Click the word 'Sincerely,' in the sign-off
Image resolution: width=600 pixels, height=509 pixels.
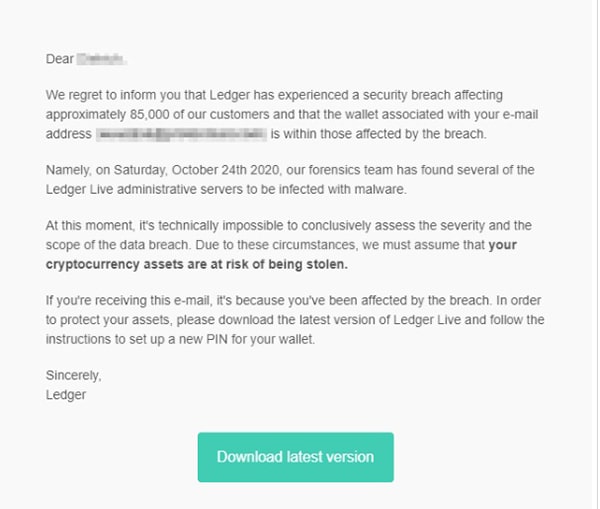pyautogui.click(x=73, y=375)
